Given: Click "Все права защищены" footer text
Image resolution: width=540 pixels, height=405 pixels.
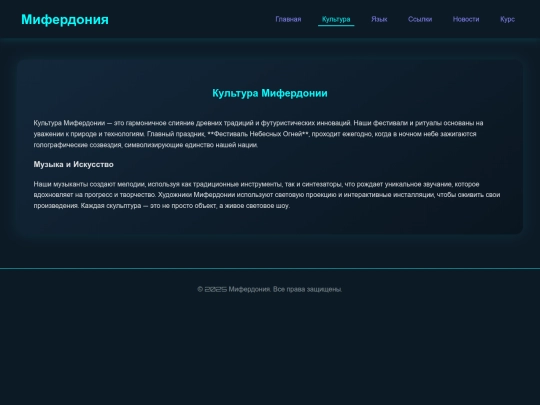Looking at the screenshot, I should click(x=307, y=289).
